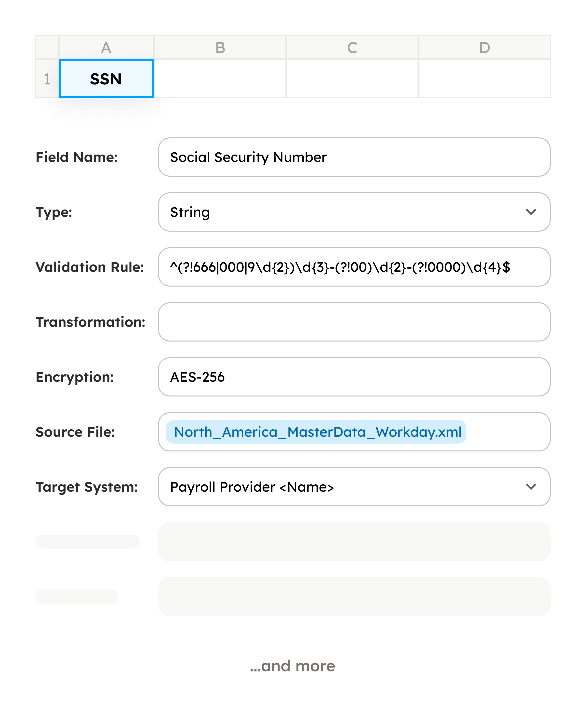This screenshot has width=588, height=711.
Task: Click the first greyed placeholder field
Action: (354, 542)
